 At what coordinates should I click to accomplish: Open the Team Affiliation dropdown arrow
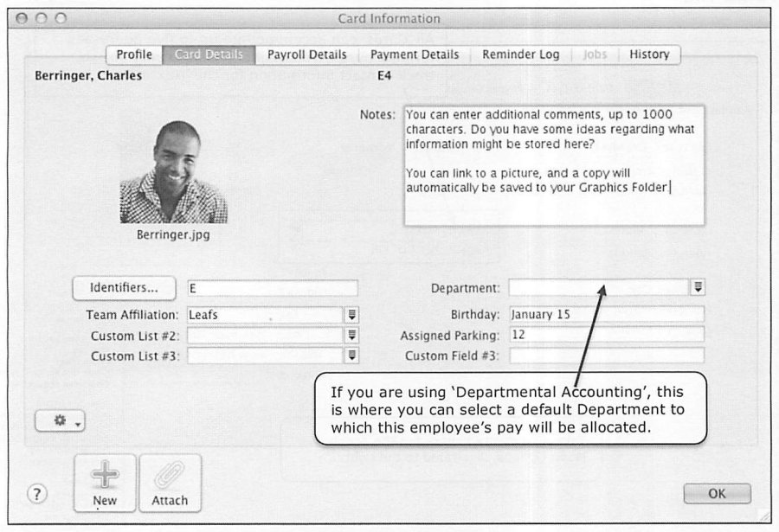click(351, 314)
